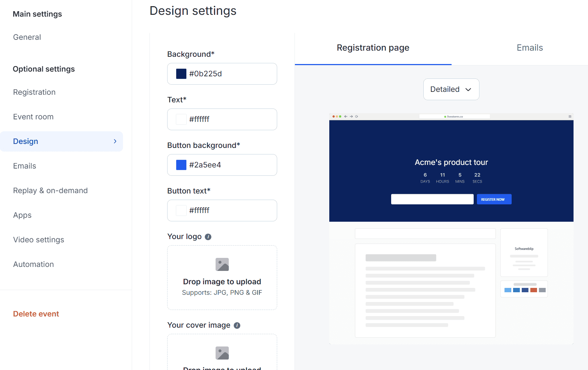The width and height of the screenshot is (588, 370).
Task: Click the Acme's product tour preview title
Action: pyautogui.click(x=451, y=162)
